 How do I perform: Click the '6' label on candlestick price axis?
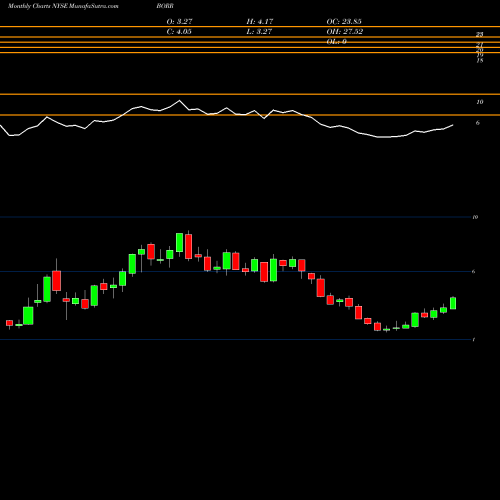474,271
